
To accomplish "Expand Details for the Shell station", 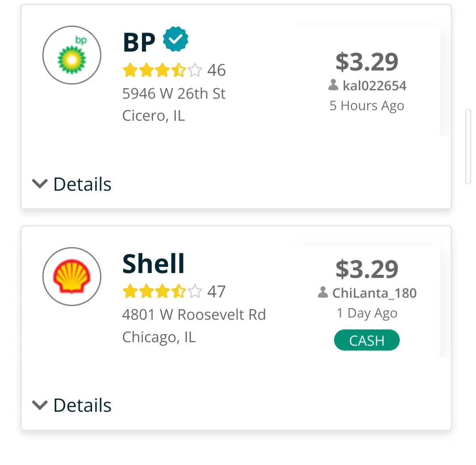I will (x=72, y=405).
